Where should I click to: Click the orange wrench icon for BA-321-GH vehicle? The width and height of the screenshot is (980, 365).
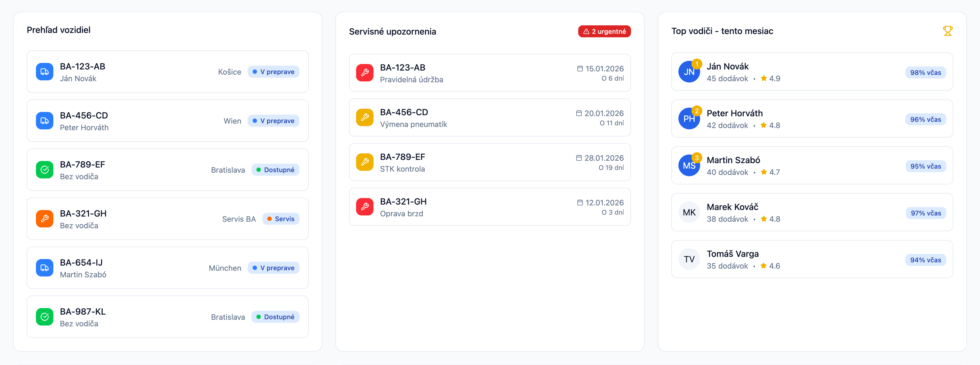click(45, 219)
